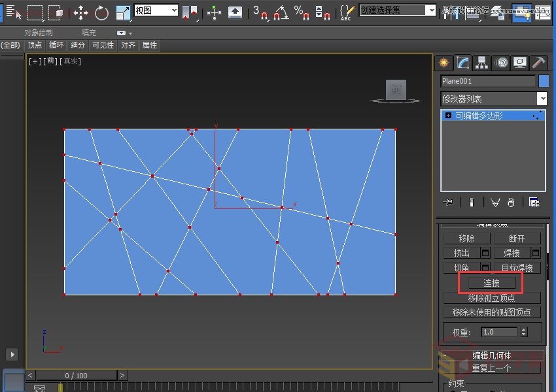The image size is (556, 392).
Task: Open the Hierarchy command panel
Action: point(482,62)
